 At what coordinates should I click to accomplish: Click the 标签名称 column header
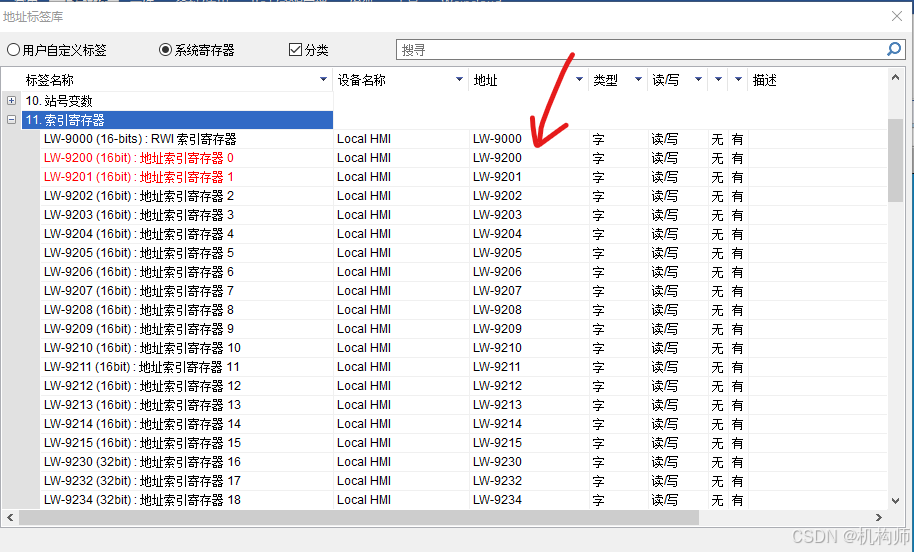pos(50,80)
